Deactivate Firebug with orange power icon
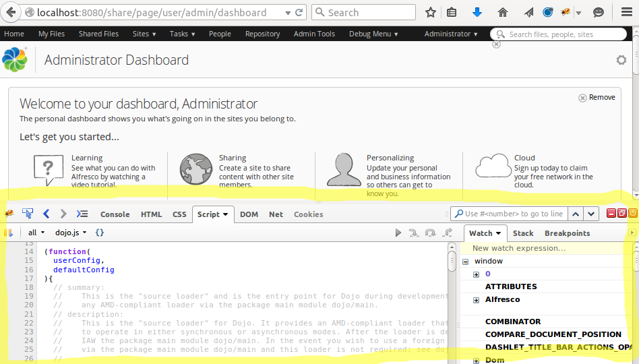 coord(632,213)
